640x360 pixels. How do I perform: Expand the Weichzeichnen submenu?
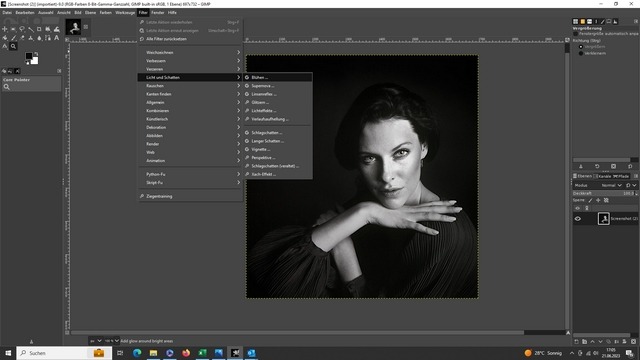click(x=190, y=52)
